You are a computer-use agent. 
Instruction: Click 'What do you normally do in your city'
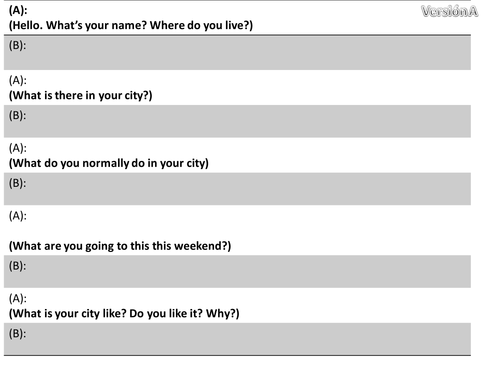[109, 163]
